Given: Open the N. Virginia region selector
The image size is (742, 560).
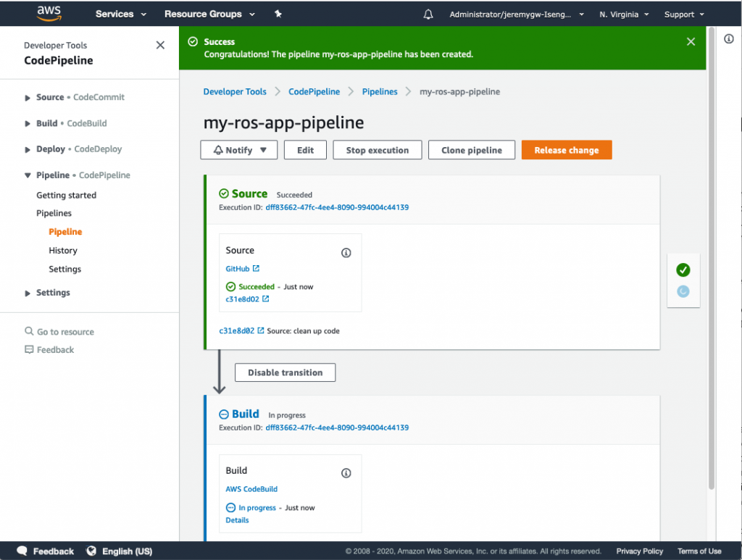Looking at the screenshot, I should tap(624, 14).
